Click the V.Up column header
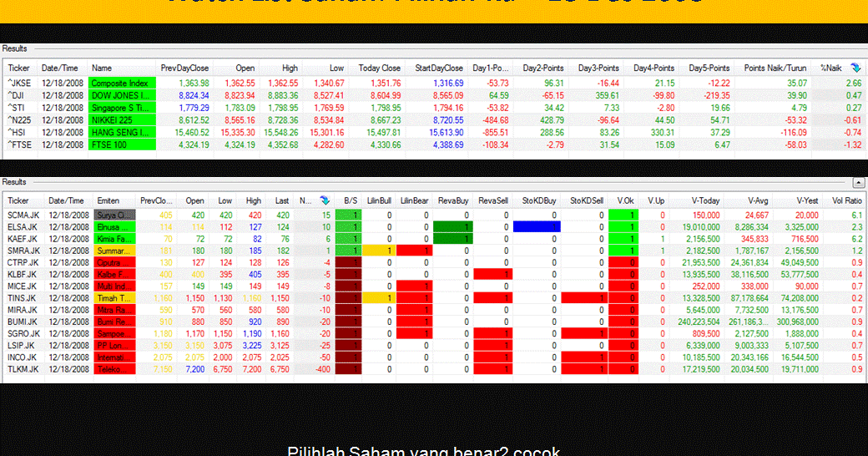The image size is (868, 456). [655, 200]
